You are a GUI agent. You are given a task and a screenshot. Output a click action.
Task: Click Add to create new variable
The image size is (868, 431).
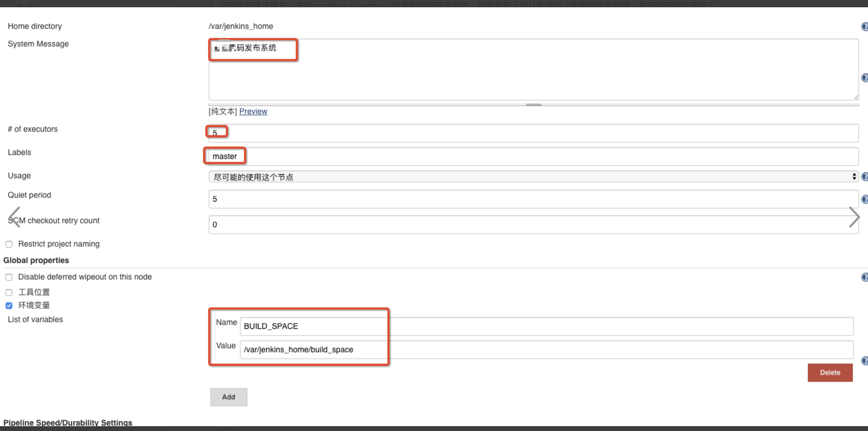click(x=228, y=397)
